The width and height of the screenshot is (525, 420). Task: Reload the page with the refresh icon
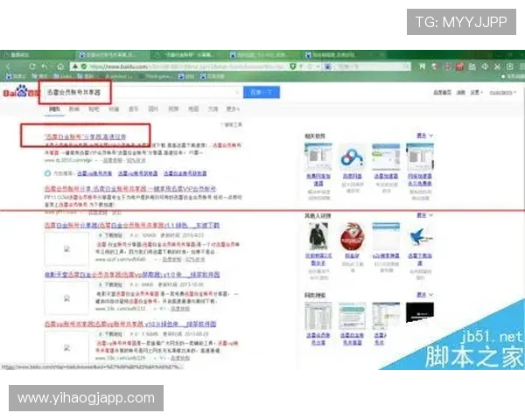coord(32,66)
